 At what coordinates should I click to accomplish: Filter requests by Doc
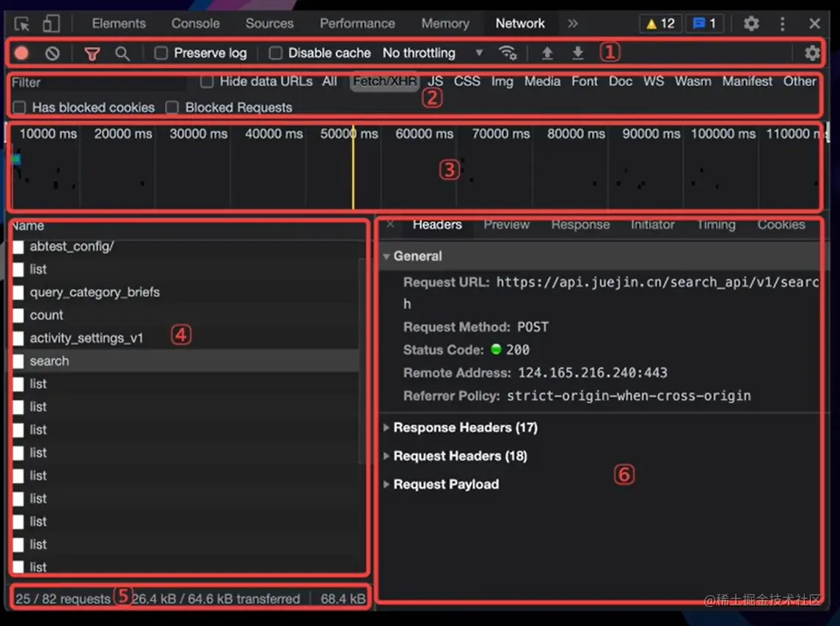coord(621,81)
